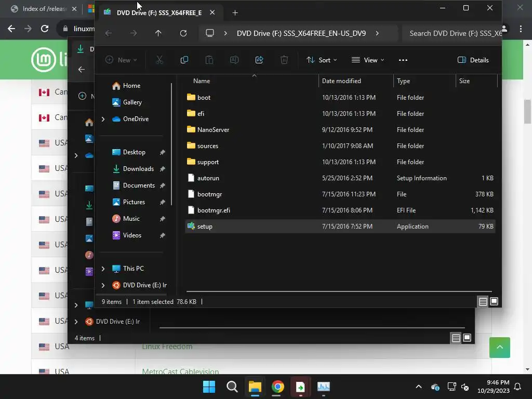Screen dimensions: 532x399
Task: Click the Copy icon in toolbar
Action: pos(184,60)
